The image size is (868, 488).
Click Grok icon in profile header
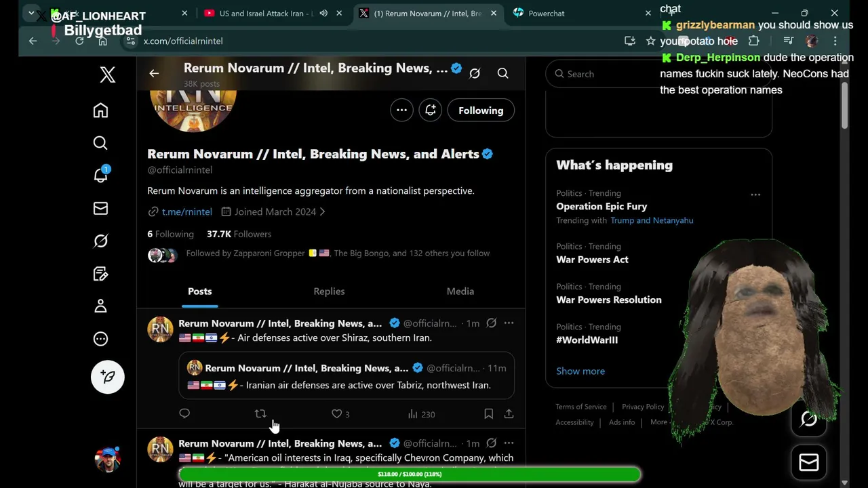(x=475, y=73)
